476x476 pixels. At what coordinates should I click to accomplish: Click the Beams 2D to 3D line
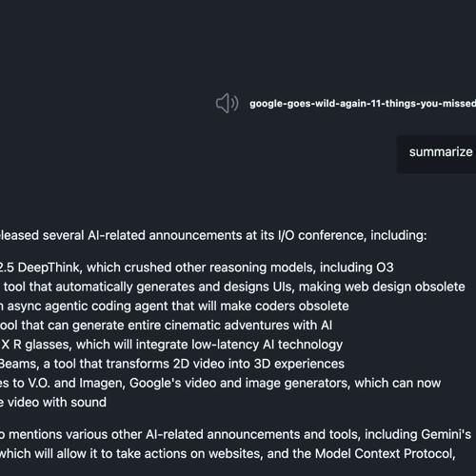tap(172, 364)
